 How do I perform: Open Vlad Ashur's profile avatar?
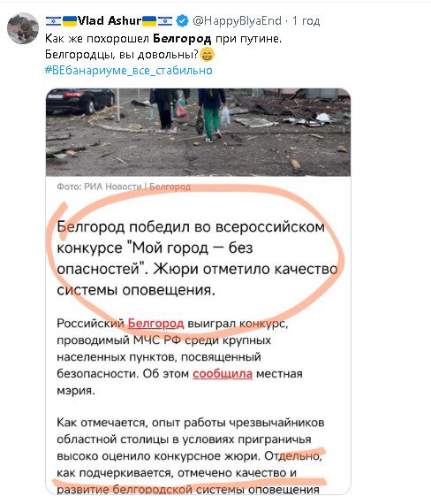click(23, 28)
